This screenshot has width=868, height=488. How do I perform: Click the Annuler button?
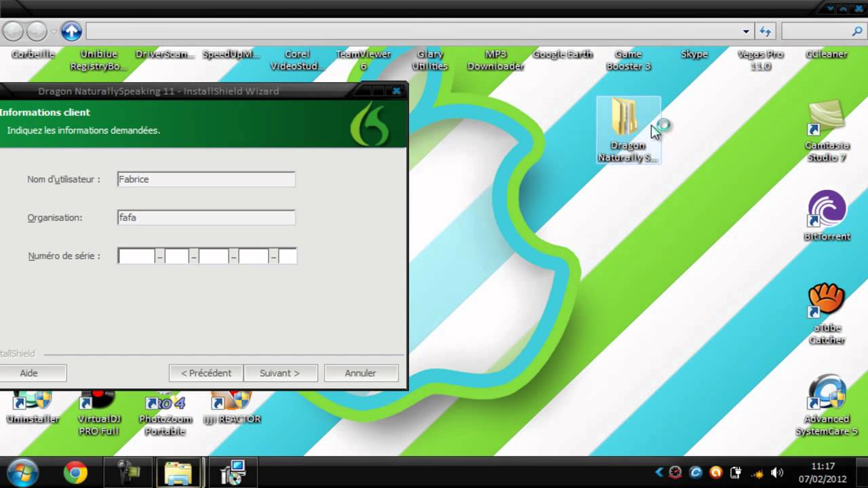pos(361,373)
